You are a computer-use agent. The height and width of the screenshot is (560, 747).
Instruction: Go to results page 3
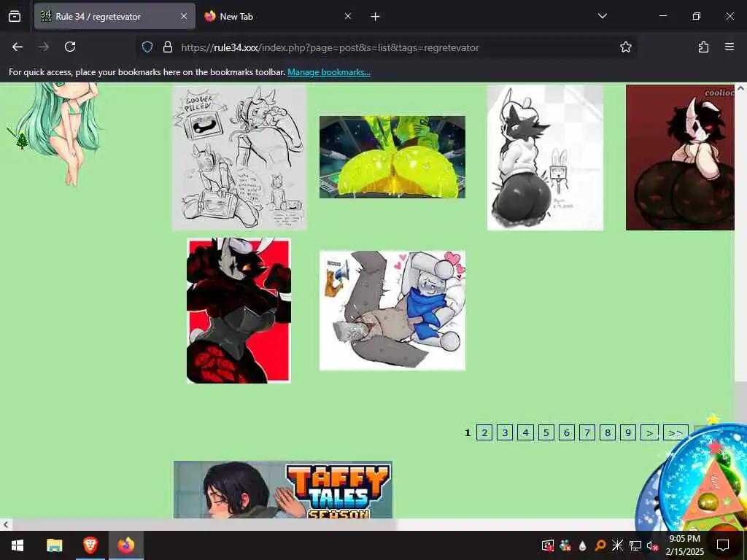(x=505, y=432)
